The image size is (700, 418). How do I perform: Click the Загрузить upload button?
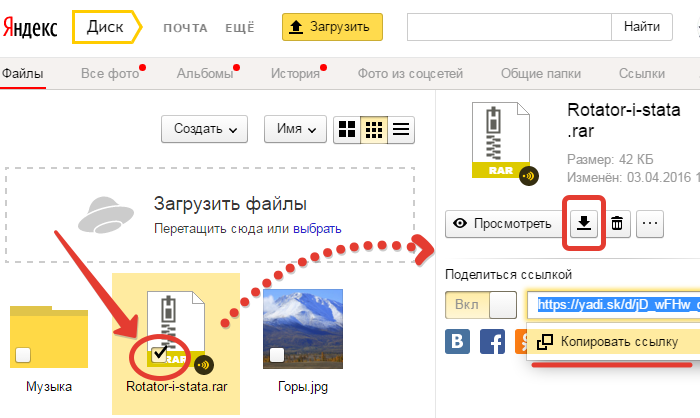[332, 27]
